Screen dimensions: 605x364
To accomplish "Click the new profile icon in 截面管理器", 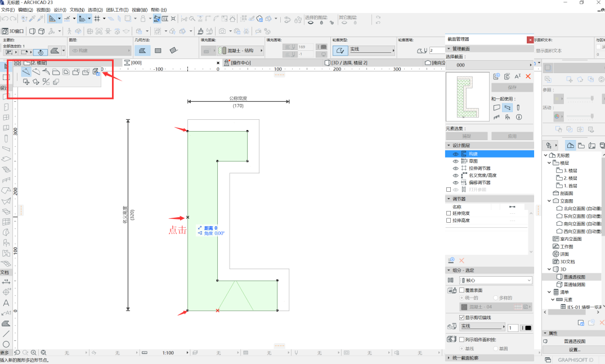I will point(496,77).
